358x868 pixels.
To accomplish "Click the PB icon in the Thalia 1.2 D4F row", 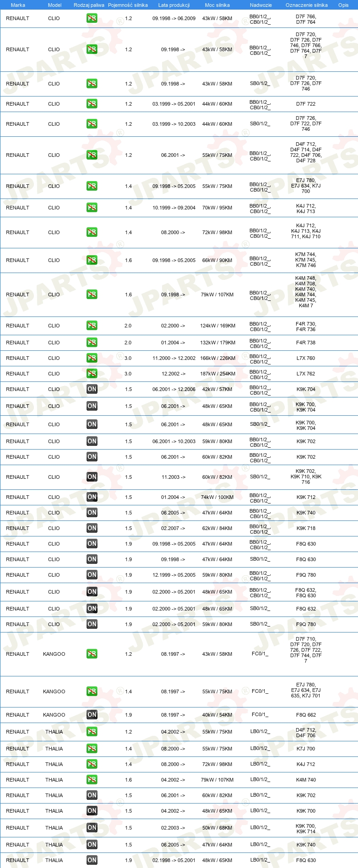I will tap(92, 732).
